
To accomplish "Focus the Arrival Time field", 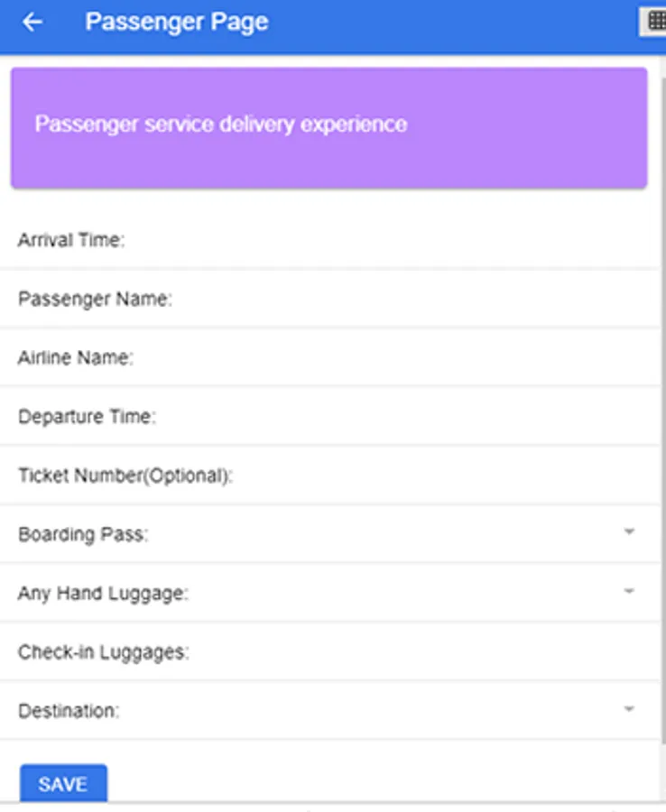I will (330, 240).
